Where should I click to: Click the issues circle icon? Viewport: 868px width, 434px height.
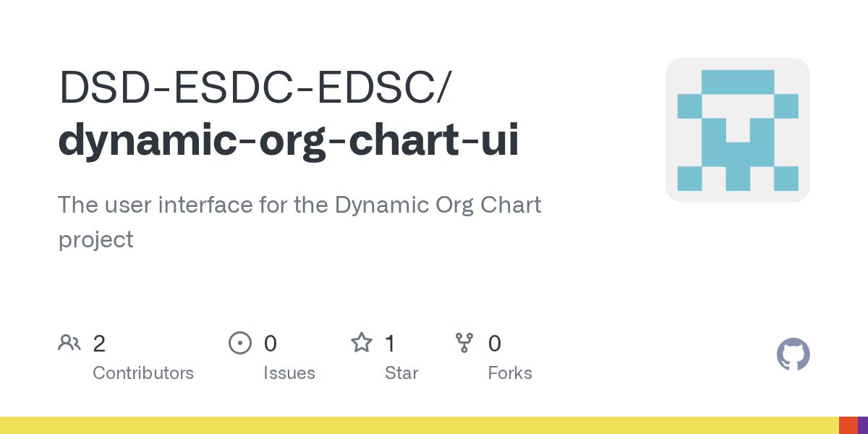[240, 343]
